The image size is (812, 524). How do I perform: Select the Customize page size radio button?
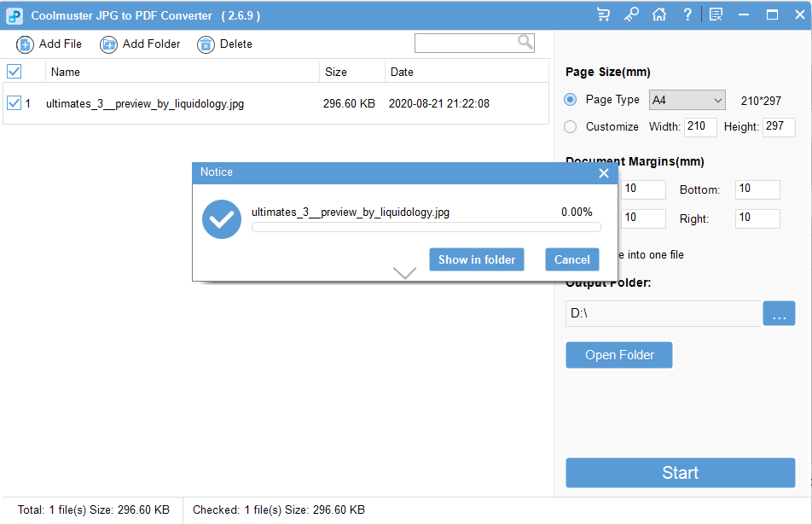(570, 126)
